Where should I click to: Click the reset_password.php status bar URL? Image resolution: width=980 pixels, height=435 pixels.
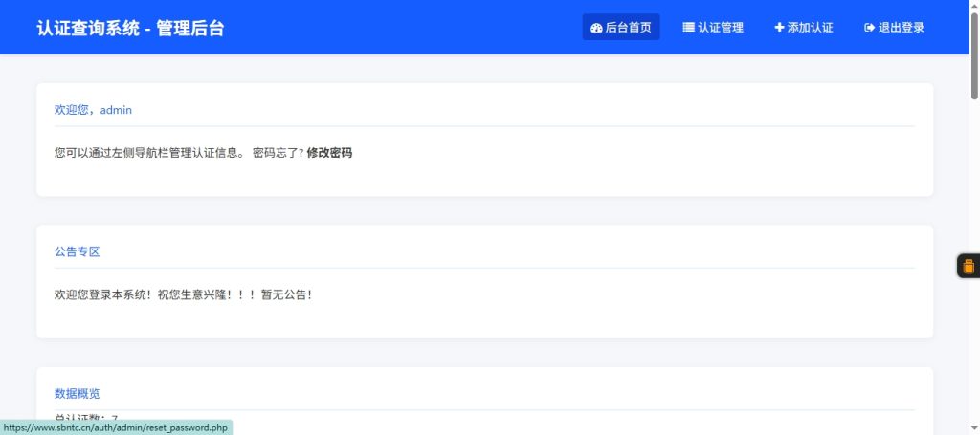tap(116, 427)
